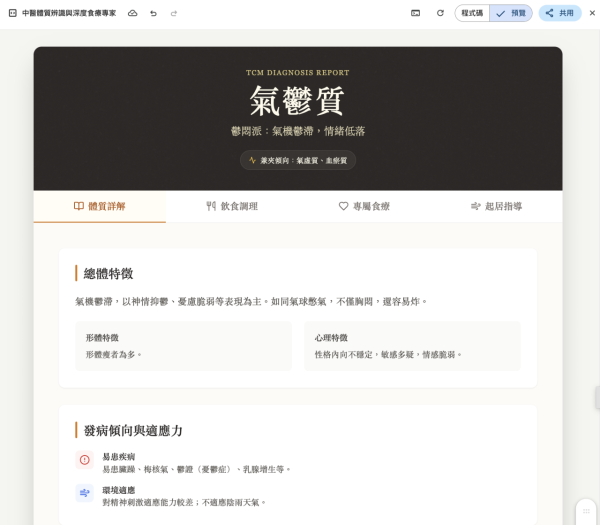Viewport: 600px width, 525px height.
Task: Click the 心理特徵 card
Action: (412, 346)
